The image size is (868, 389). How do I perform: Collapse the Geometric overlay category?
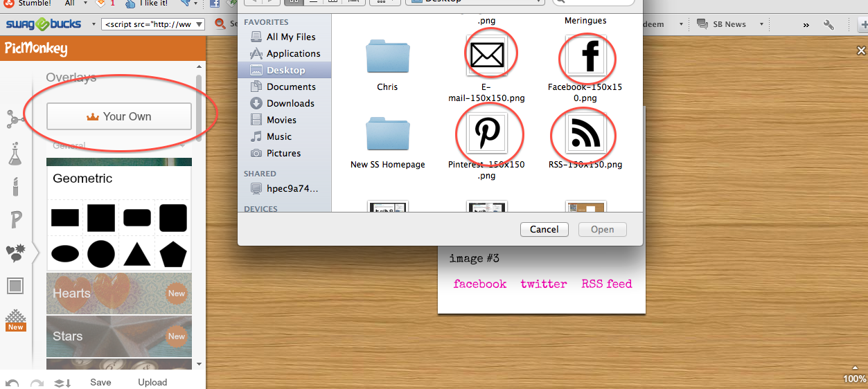119,179
